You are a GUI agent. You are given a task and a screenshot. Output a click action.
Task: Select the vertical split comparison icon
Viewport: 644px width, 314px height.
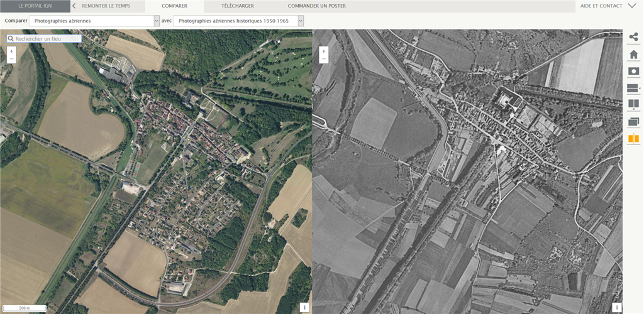pyautogui.click(x=633, y=104)
